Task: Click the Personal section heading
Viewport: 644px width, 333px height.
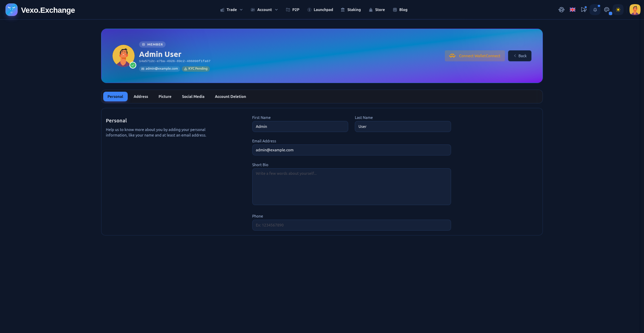Action: 116,121
